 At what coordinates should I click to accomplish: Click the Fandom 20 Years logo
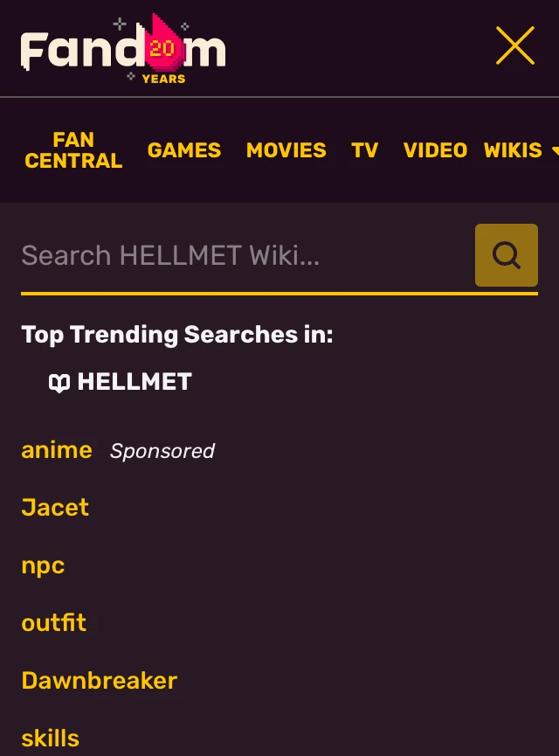pyautogui.click(x=123, y=49)
